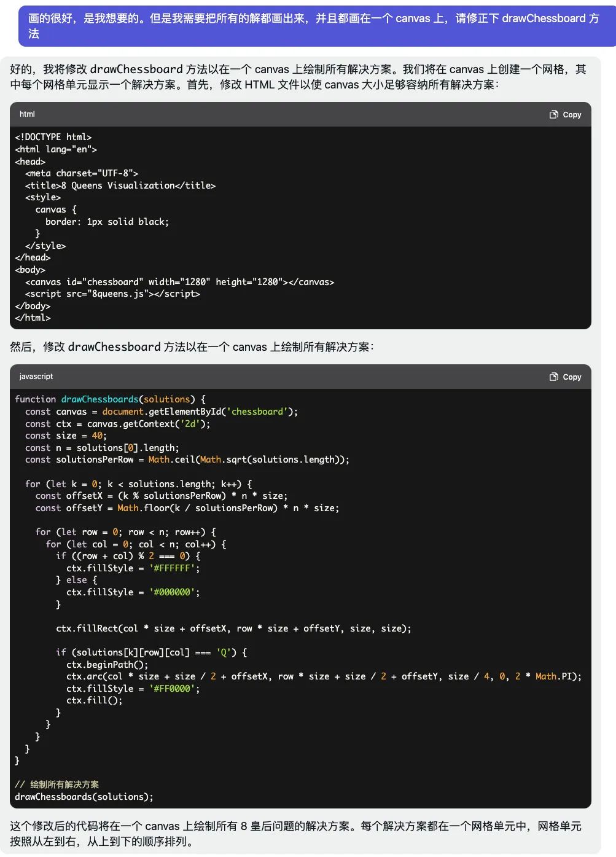Click the getElementById('chessboard') line

[162, 412]
